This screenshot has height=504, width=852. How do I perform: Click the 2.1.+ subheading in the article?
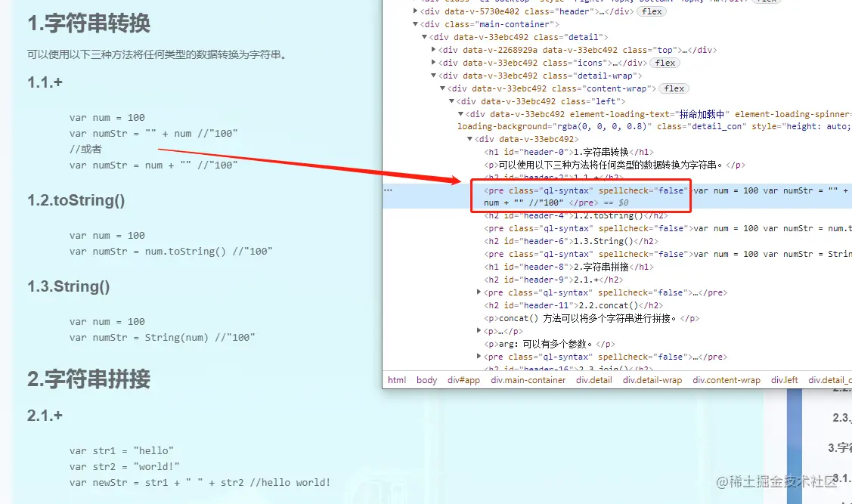click(45, 416)
